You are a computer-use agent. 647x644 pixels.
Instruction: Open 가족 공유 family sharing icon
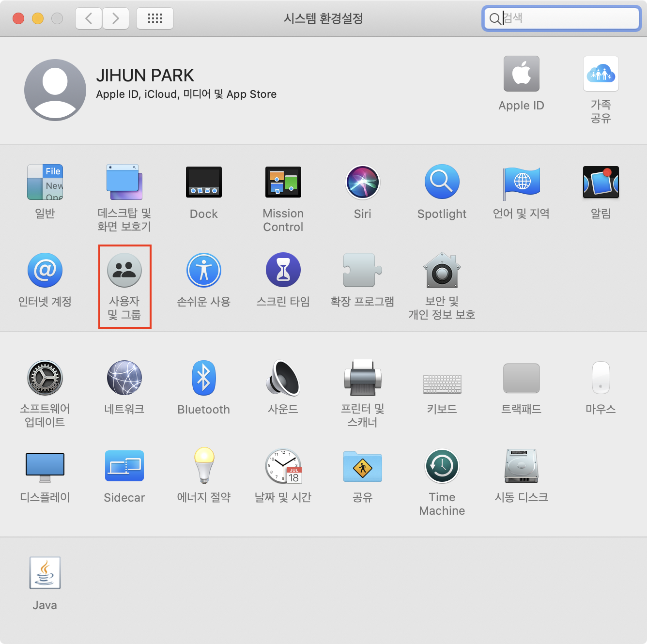[601, 74]
